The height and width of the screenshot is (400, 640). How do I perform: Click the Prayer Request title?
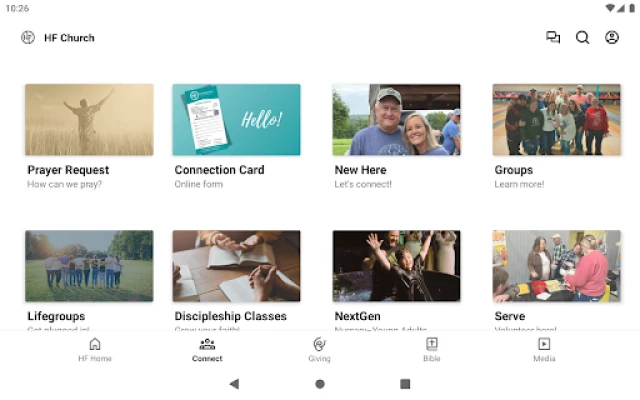[68, 170]
